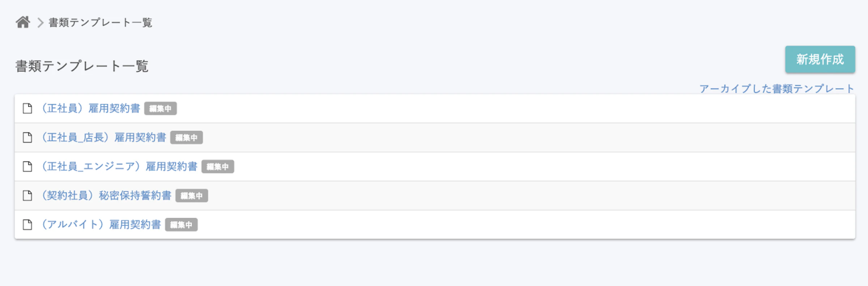The width and height of the screenshot is (868, 286).
Task: Click 編集中 badge on (アルバイト)雇用契約書
Action: click(x=181, y=225)
